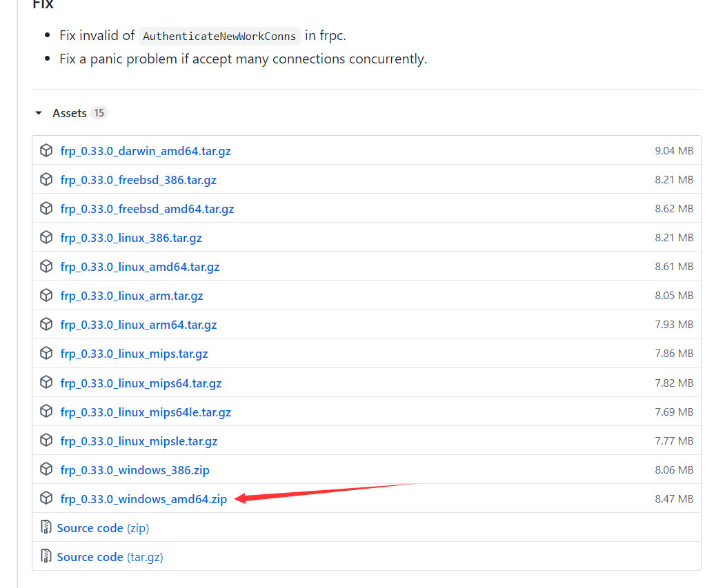Click package icon beside linux_mips.tar.gz asset
This screenshot has height=588, width=725.
(46, 353)
